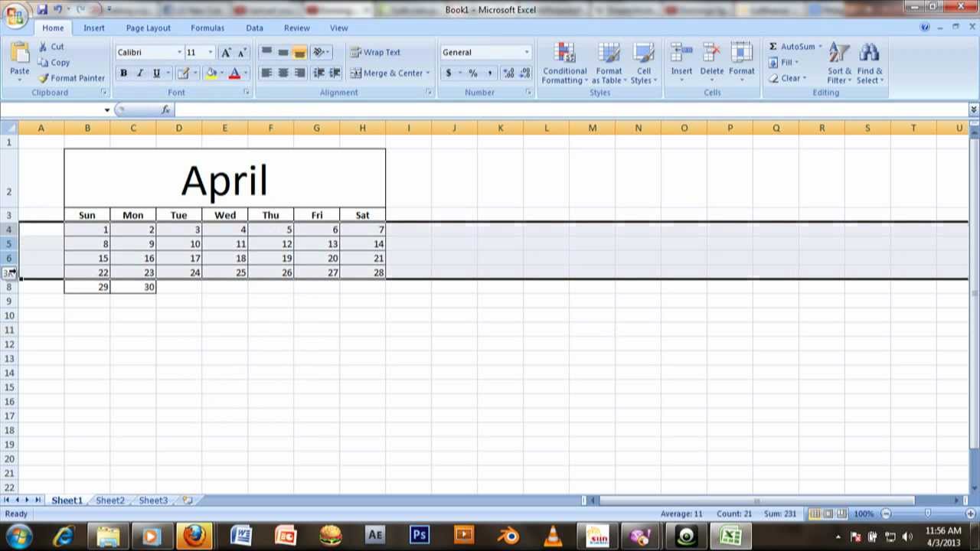Expand the General number format dropdown
This screenshot has height=551, width=980.
(526, 52)
